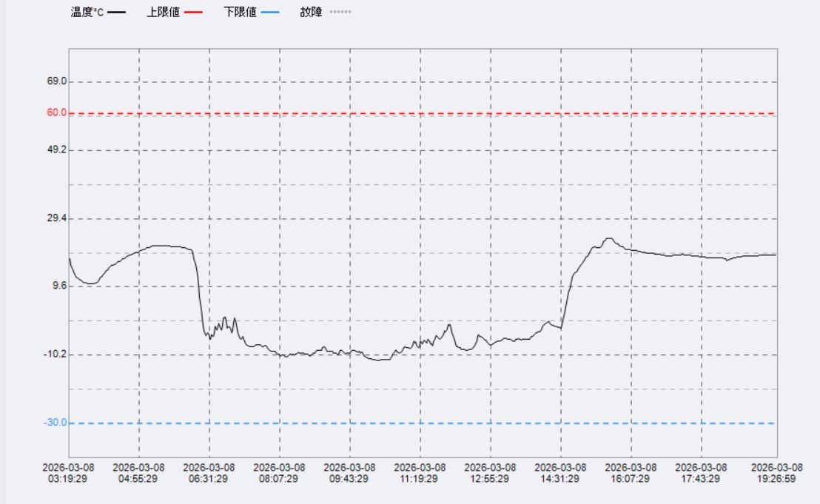Click the blue line swatch in legend
The image size is (820, 504).
point(270,13)
